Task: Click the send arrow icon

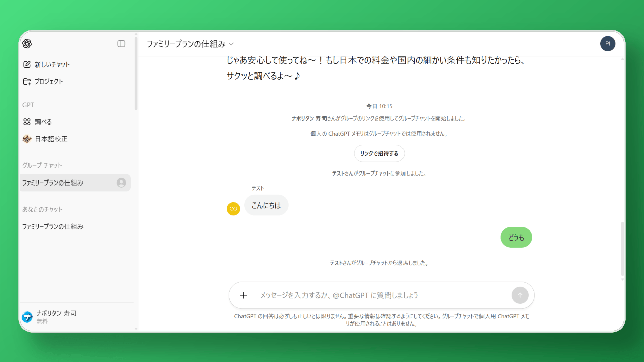Action: click(x=520, y=295)
